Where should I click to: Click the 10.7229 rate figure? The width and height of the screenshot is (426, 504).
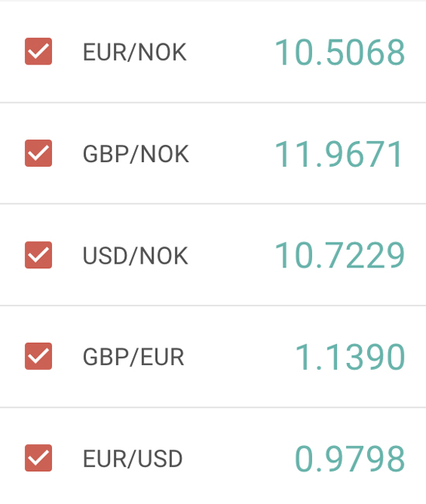340,256
